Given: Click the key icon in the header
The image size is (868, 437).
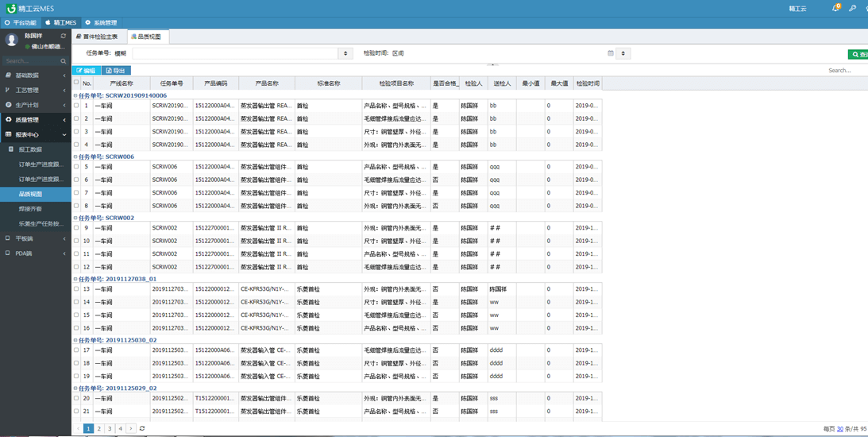Looking at the screenshot, I should (852, 8).
